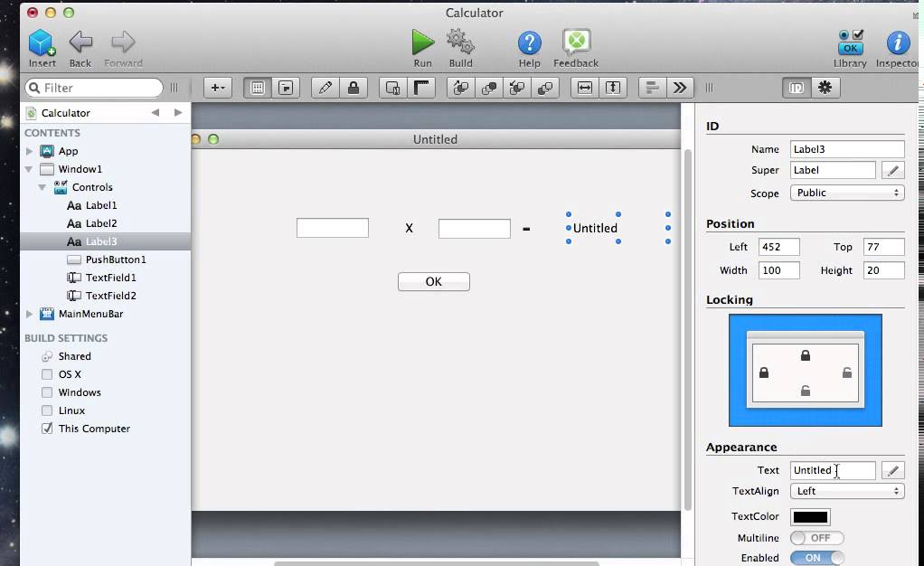Open the Inspector info icon
The width and height of the screenshot is (924, 566).
click(x=898, y=43)
